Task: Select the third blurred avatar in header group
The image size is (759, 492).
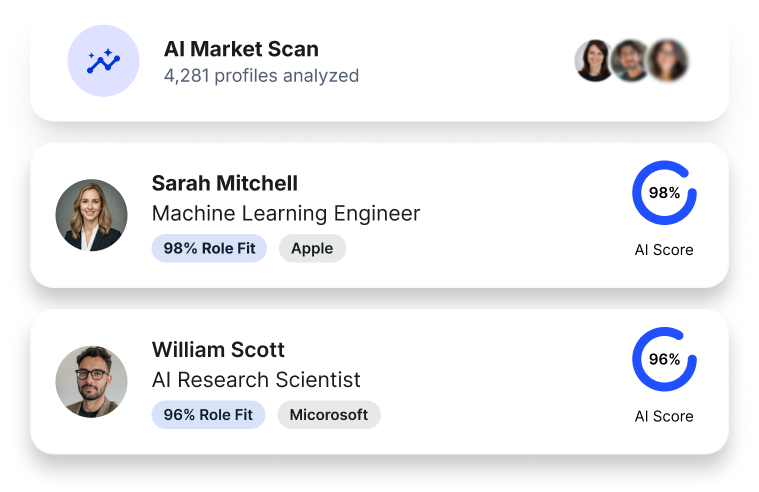Action: pos(668,61)
